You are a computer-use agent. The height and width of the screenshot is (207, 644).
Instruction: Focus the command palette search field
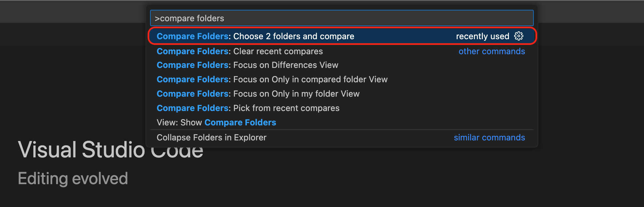coord(341,18)
